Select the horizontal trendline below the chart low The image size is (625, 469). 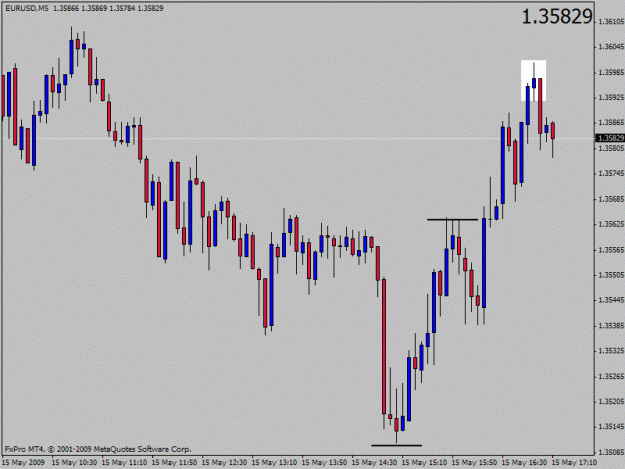point(397,445)
